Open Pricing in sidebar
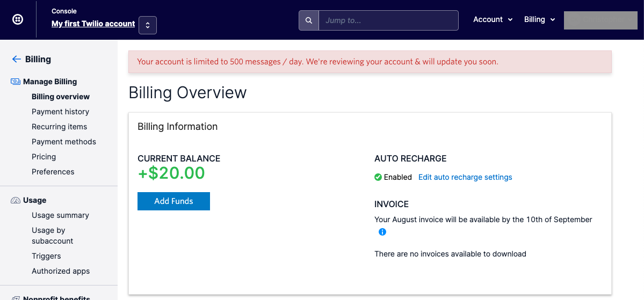 coord(44,157)
